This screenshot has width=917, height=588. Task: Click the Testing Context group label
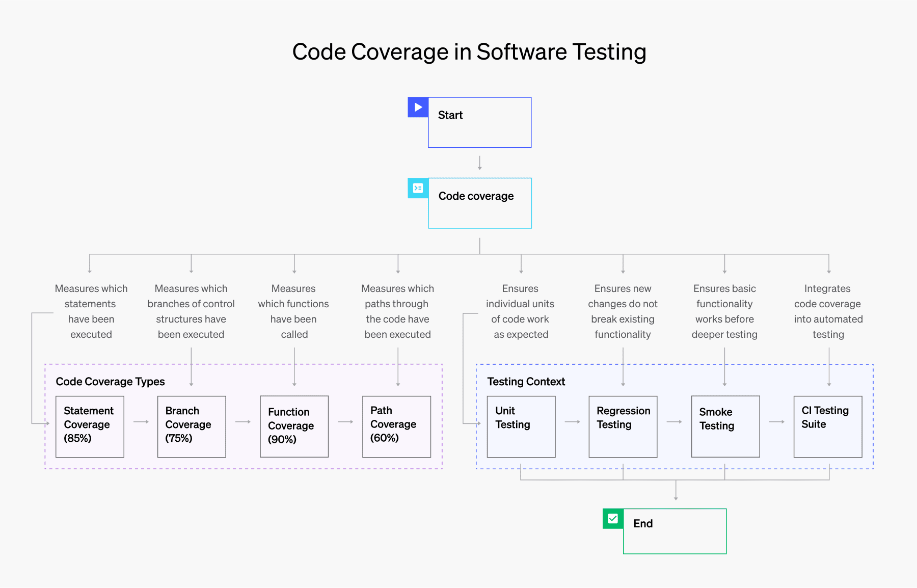click(x=526, y=382)
